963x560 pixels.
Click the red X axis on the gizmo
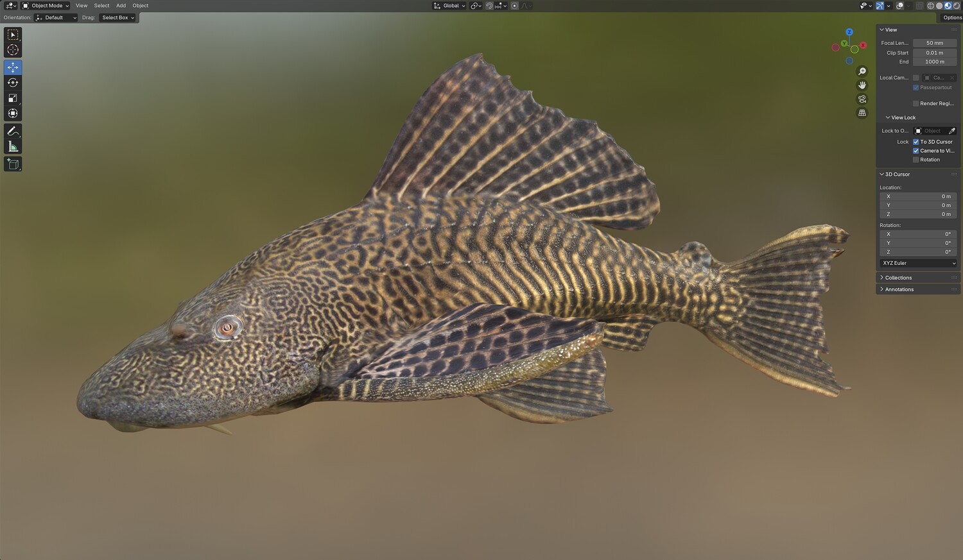pyautogui.click(x=863, y=45)
